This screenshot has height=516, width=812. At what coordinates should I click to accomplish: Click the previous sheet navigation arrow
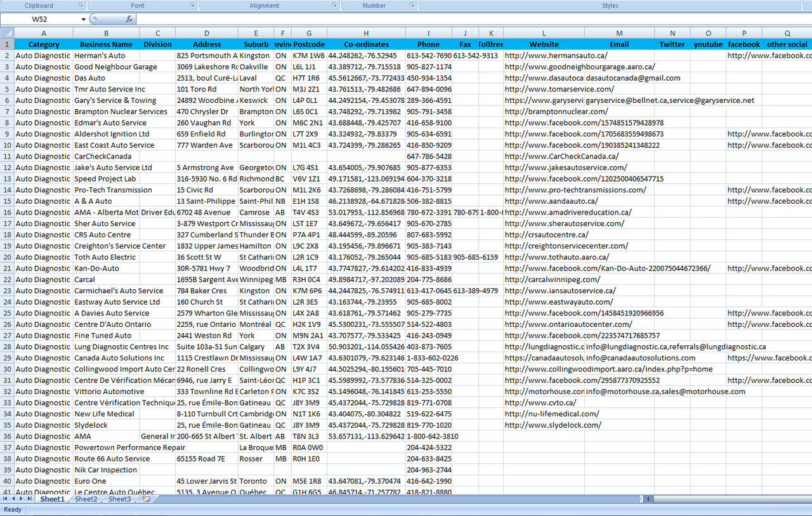(13, 499)
